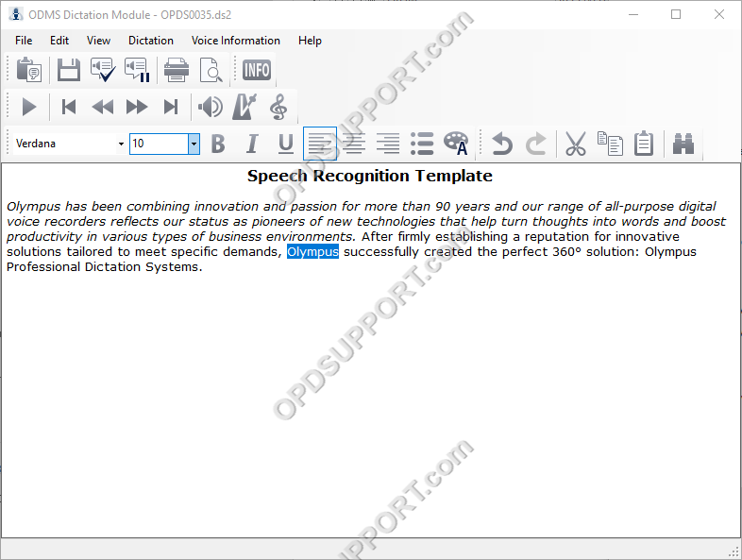Click the highlighted word Olympus in the text
This screenshot has height=560, width=742.
pyautogui.click(x=312, y=251)
